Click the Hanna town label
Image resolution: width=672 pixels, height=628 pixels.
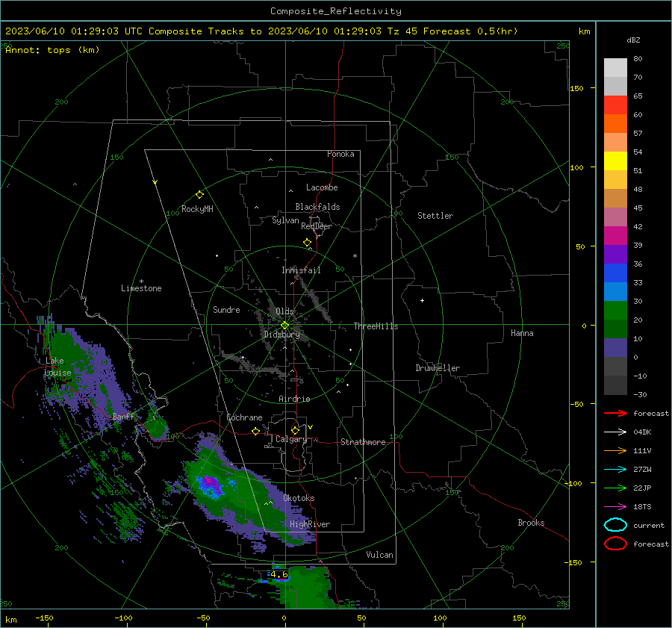[522, 333]
